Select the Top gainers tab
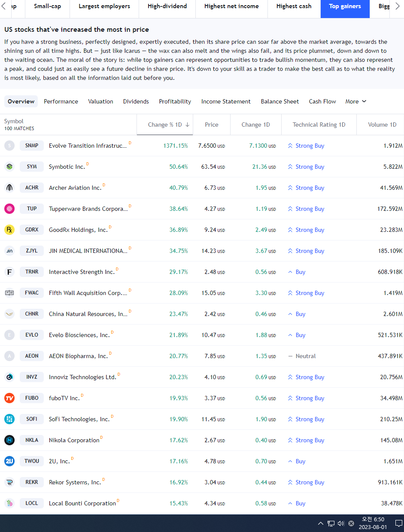Image resolution: width=404 pixels, height=532 pixels. point(345,6)
